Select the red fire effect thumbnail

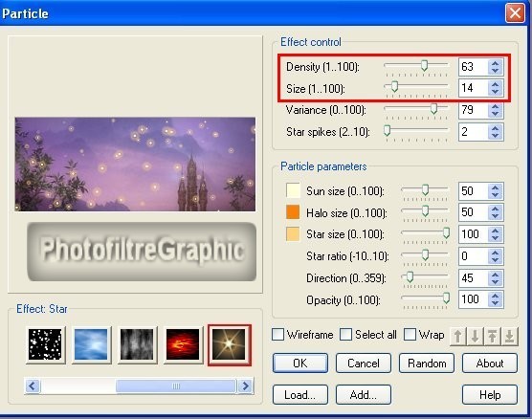(x=183, y=344)
